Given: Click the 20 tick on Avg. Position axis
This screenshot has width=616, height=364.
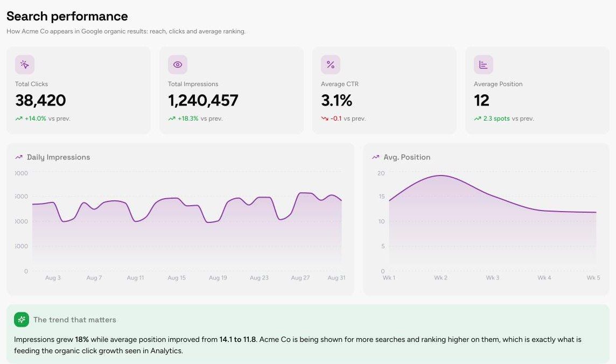Looking at the screenshot, I should [x=381, y=173].
